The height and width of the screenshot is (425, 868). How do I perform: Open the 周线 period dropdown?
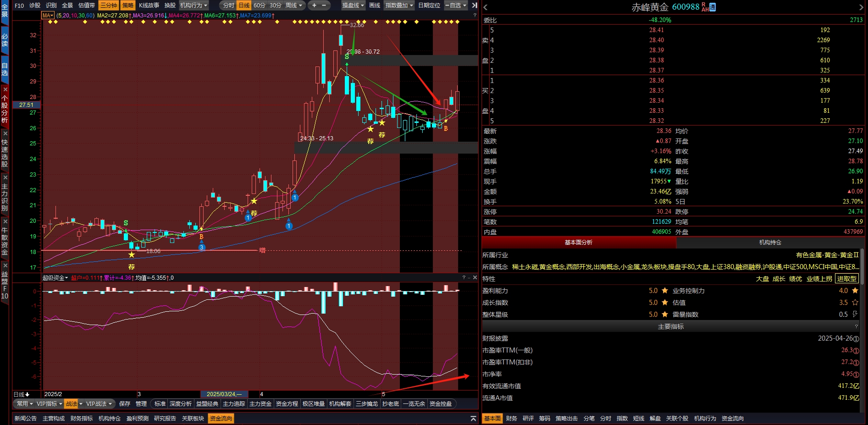(x=294, y=6)
